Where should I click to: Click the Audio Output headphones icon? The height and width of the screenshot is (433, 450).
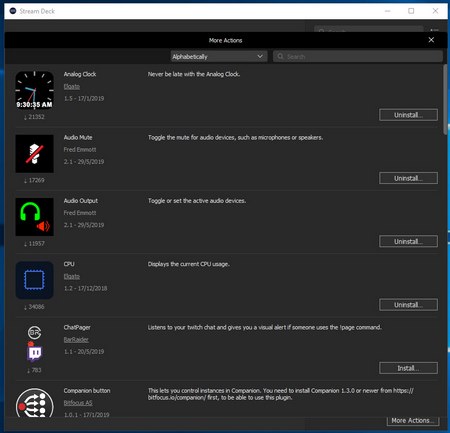pos(34,217)
